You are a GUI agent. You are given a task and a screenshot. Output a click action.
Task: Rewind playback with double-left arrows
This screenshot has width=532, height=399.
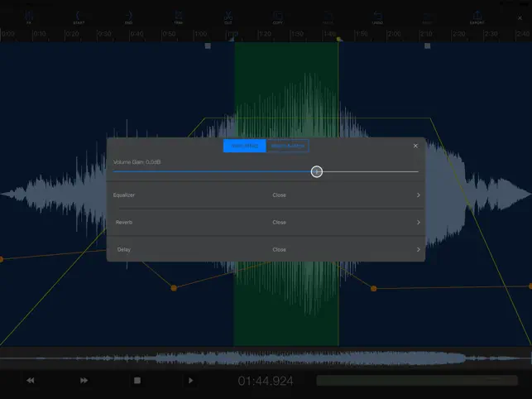pos(30,380)
